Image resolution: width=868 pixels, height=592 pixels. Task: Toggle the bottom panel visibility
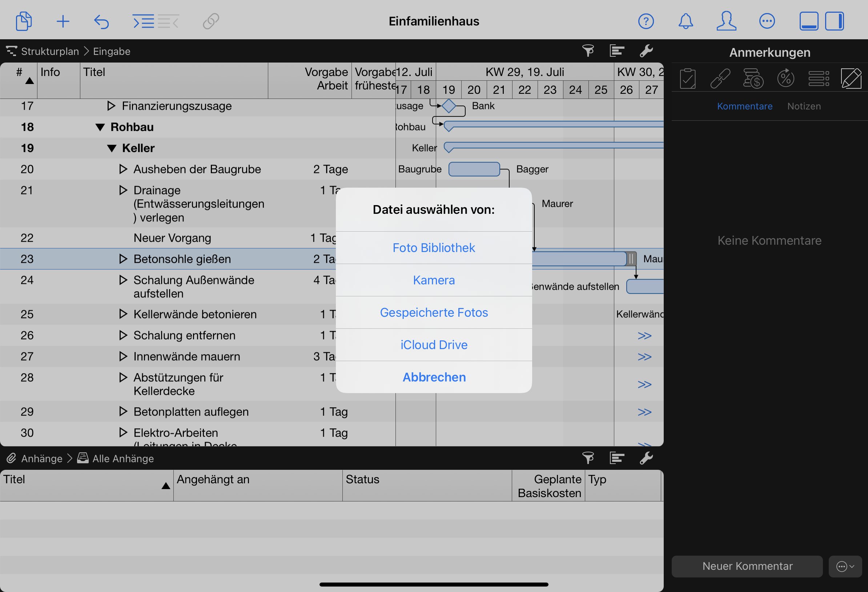click(x=809, y=21)
